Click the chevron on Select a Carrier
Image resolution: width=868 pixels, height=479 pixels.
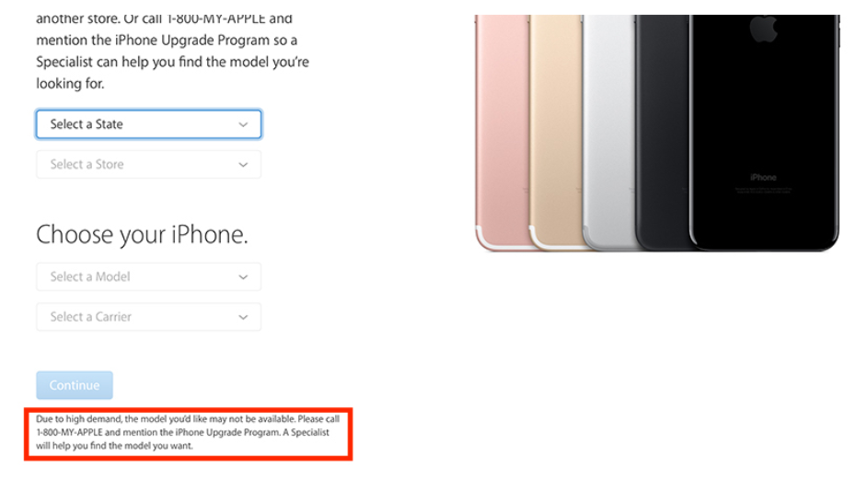point(243,317)
